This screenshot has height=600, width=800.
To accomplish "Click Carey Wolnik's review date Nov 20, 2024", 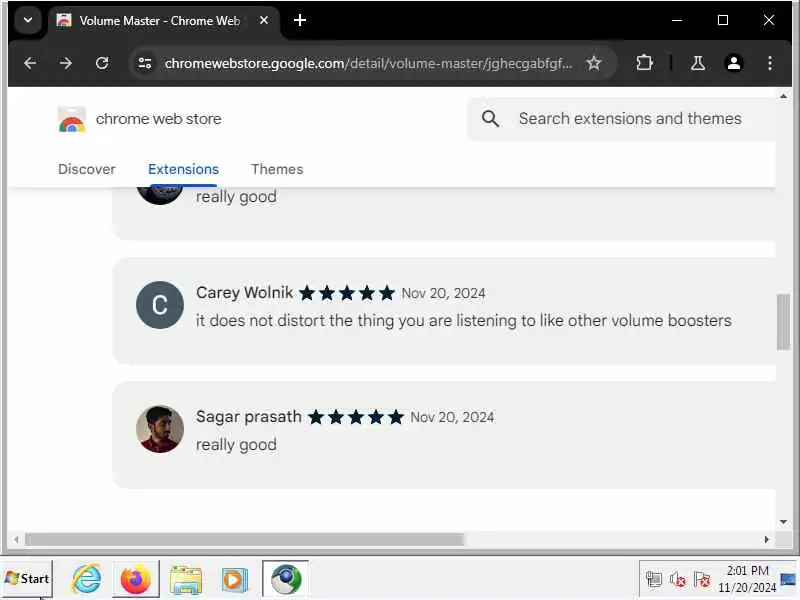I will 443,293.
